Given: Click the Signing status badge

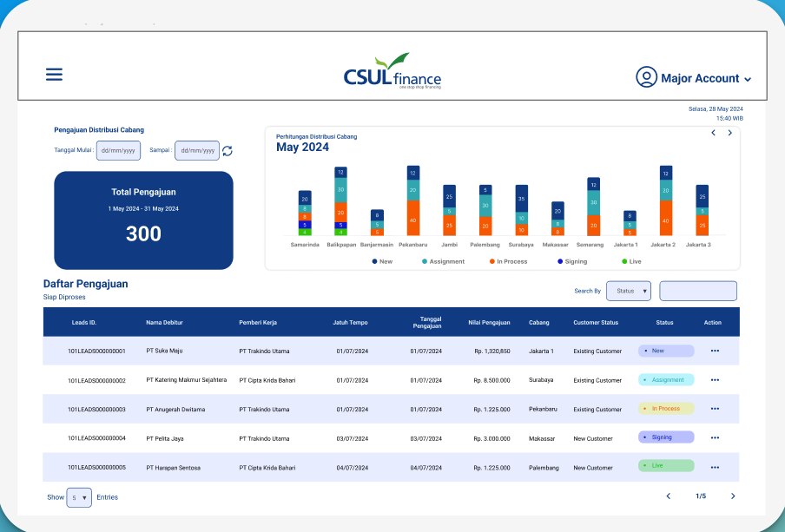Looking at the screenshot, I should 666,437.
